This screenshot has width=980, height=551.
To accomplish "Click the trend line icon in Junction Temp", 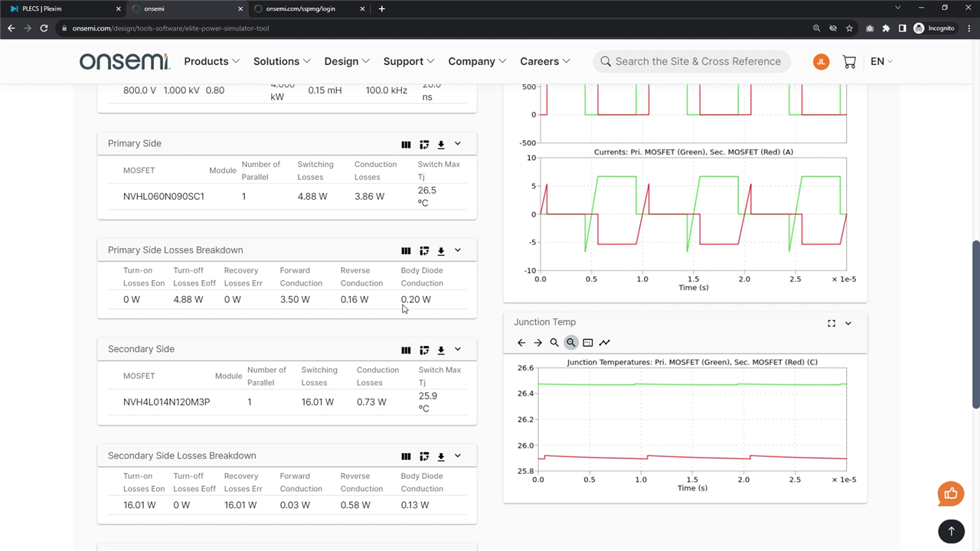I will [605, 343].
